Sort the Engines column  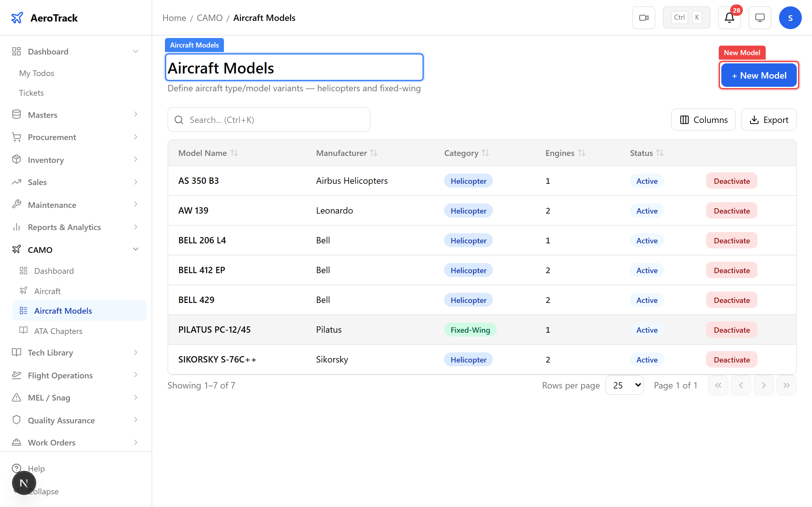tap(582, 153)
